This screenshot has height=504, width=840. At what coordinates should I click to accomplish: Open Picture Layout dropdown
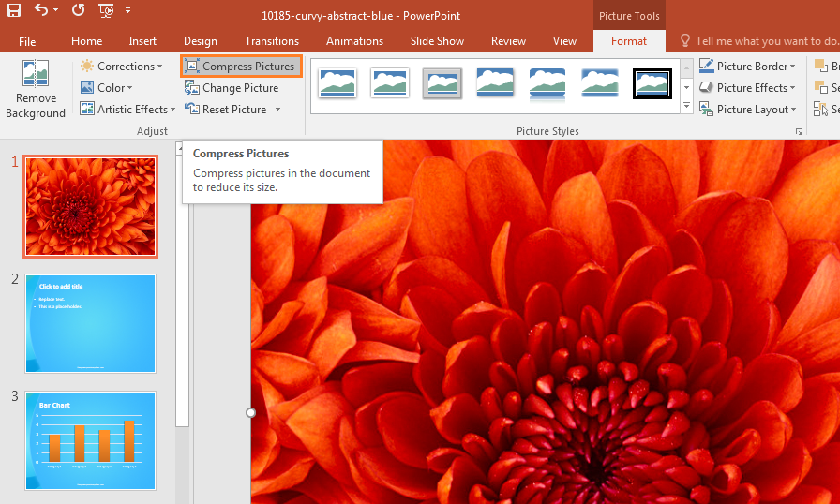747,110
